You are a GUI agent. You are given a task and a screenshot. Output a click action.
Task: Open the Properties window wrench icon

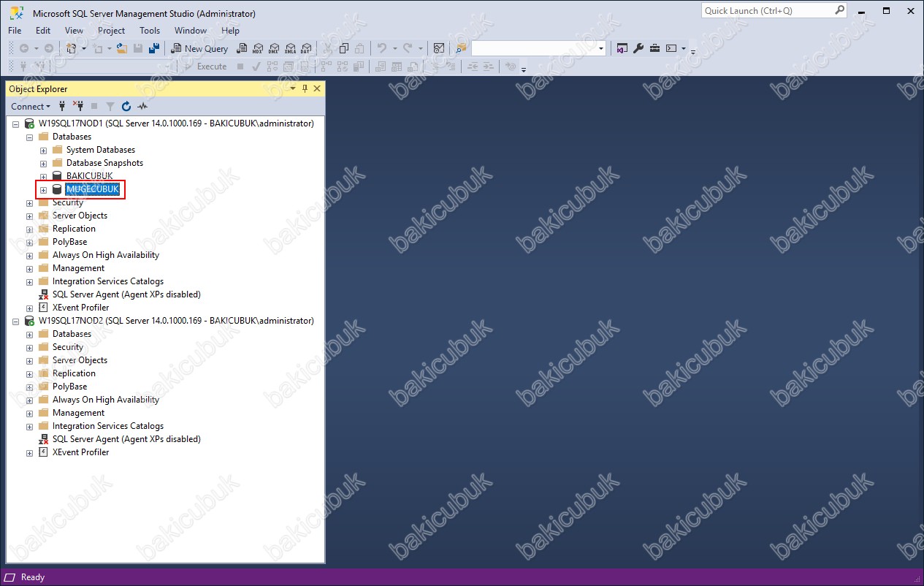638,48
